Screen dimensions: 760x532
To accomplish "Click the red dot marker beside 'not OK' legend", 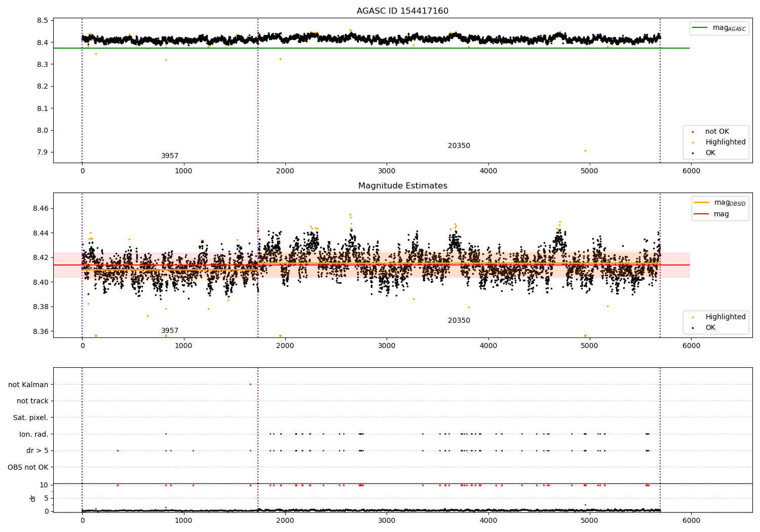I will click(x=693, y=132).
